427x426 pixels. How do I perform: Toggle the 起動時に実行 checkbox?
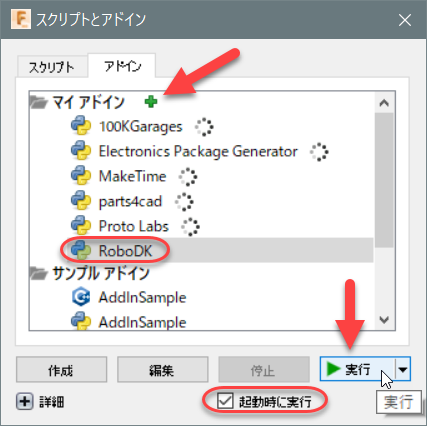tap(225, 401)
